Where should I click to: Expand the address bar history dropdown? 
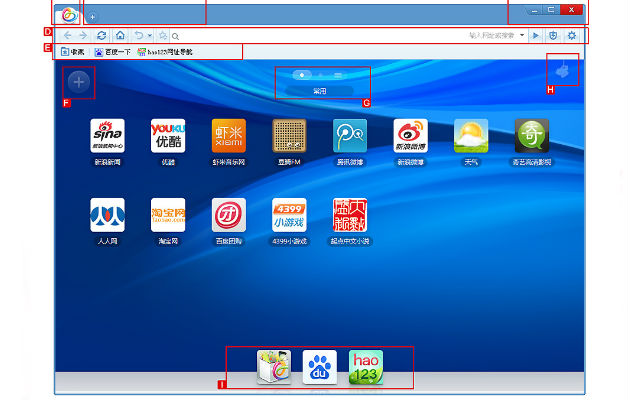[x=522, y=35]
